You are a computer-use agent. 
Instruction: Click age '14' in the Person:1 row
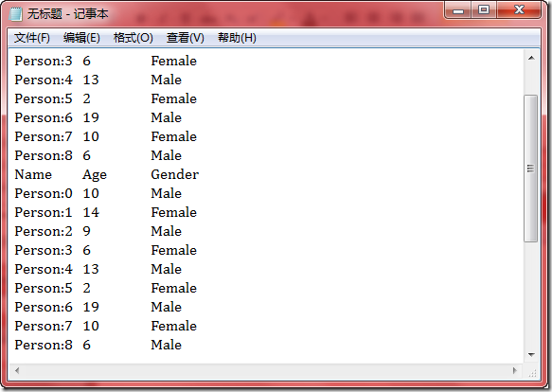coord(91,212)
